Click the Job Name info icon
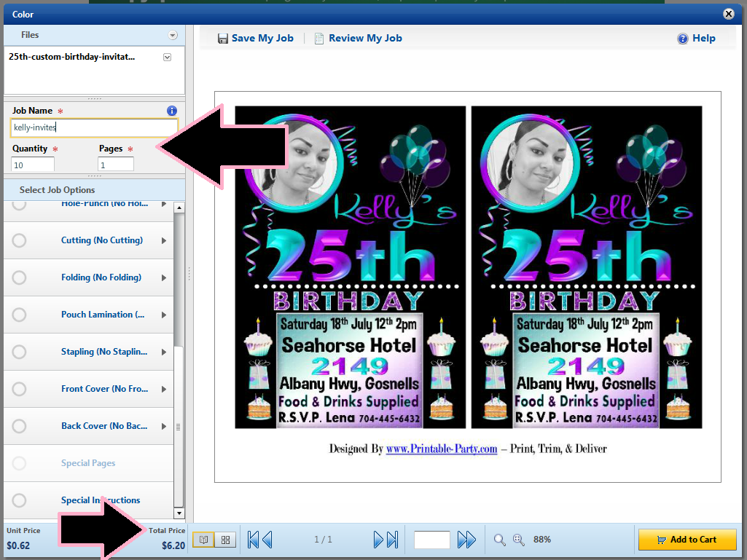 click(x=172, y=111)
